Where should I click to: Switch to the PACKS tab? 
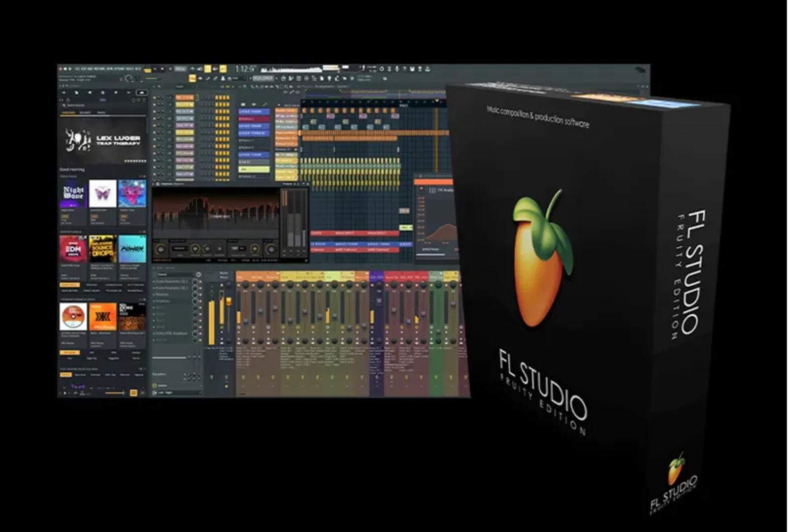pyautogui.click(x=101, y=112)
